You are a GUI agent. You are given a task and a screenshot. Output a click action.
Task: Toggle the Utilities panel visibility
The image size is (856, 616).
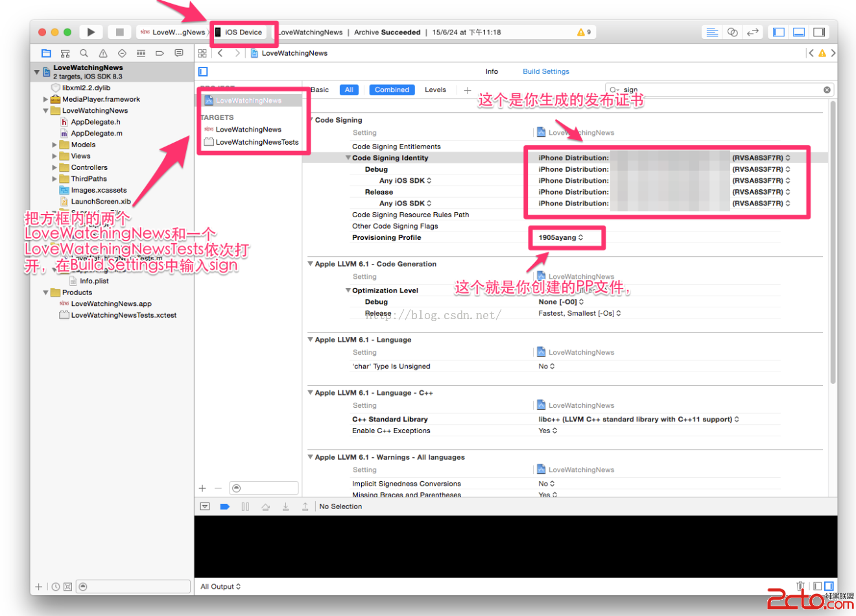(819, 32)
